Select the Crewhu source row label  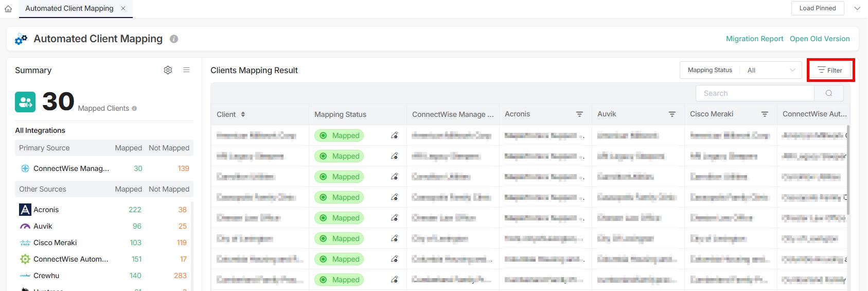pyautogui.click(x=46, y=276)
